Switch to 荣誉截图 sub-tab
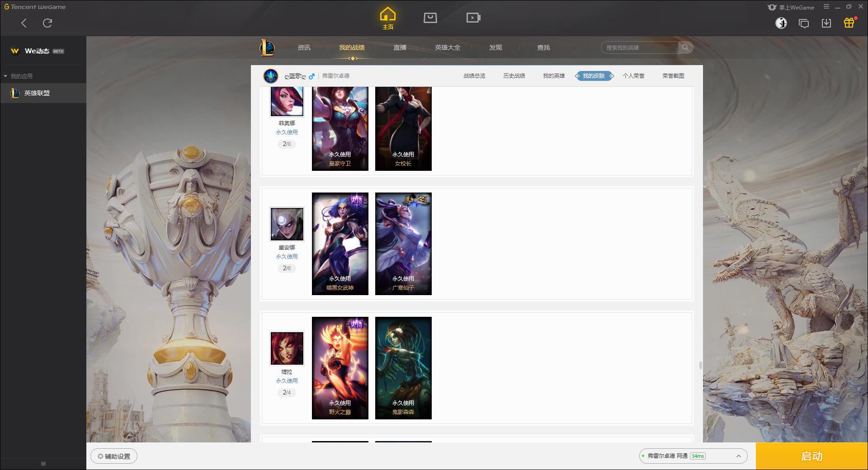 click(673, 76)
